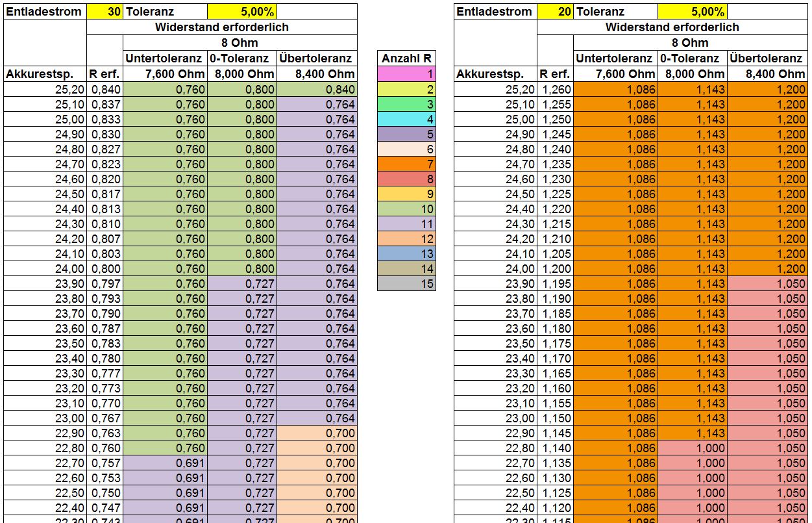
Task: Select the right Entladestrom value 20 cell
Action: point(555,12)
